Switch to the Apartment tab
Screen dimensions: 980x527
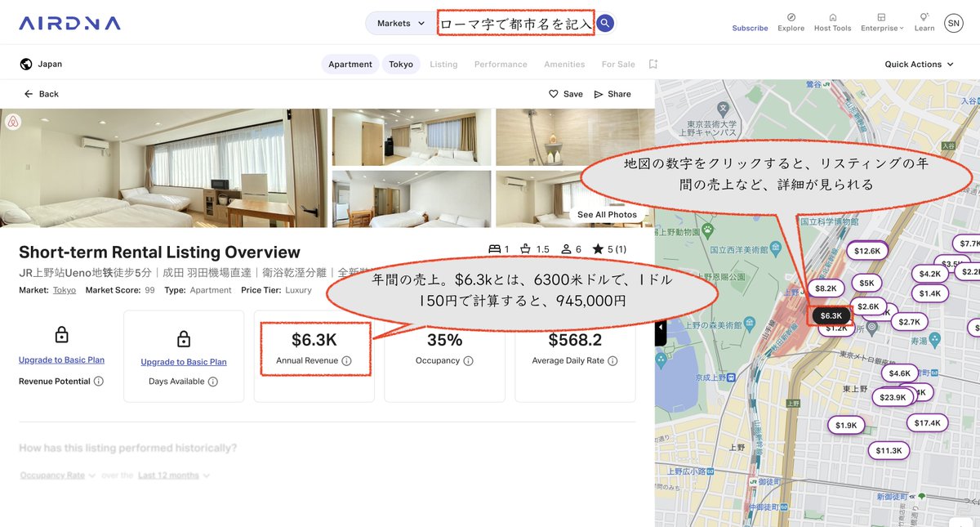coord(350,65)
